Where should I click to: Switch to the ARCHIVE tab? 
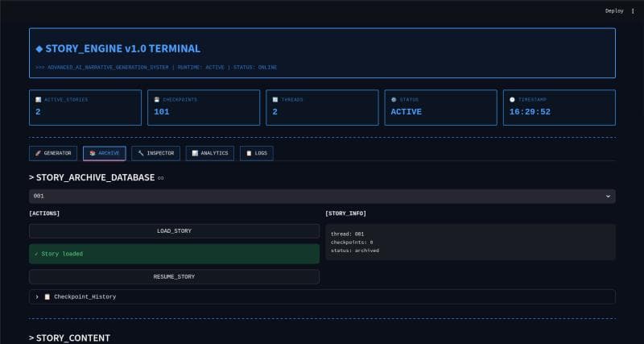[x=105, y=153]
